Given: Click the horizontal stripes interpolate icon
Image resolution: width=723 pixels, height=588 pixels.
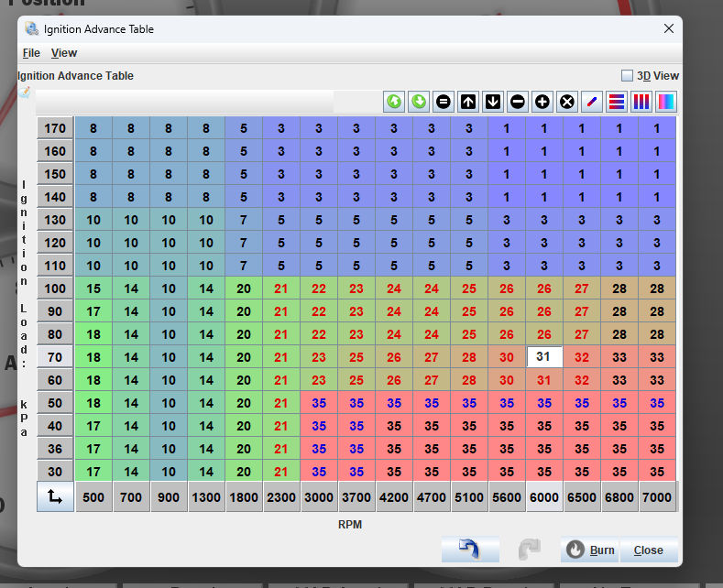Looking at the screenshot, I should tap(617, 102).
